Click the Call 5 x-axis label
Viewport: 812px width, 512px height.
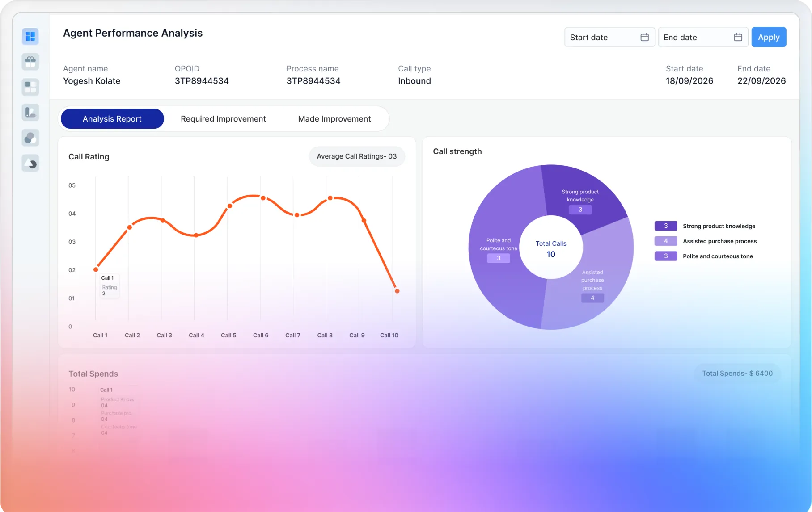[228, 335]
